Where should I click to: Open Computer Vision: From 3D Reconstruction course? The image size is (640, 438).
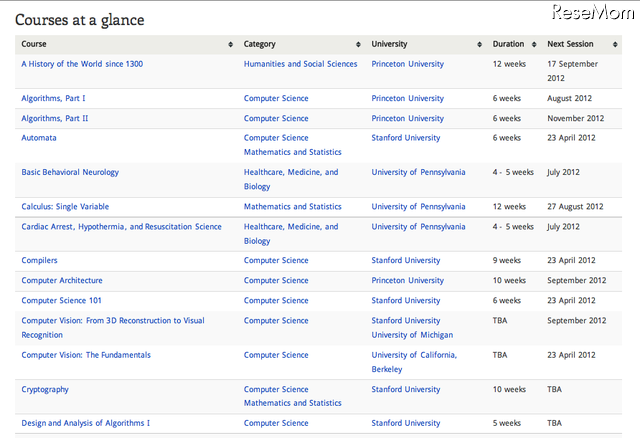point(113,327)
